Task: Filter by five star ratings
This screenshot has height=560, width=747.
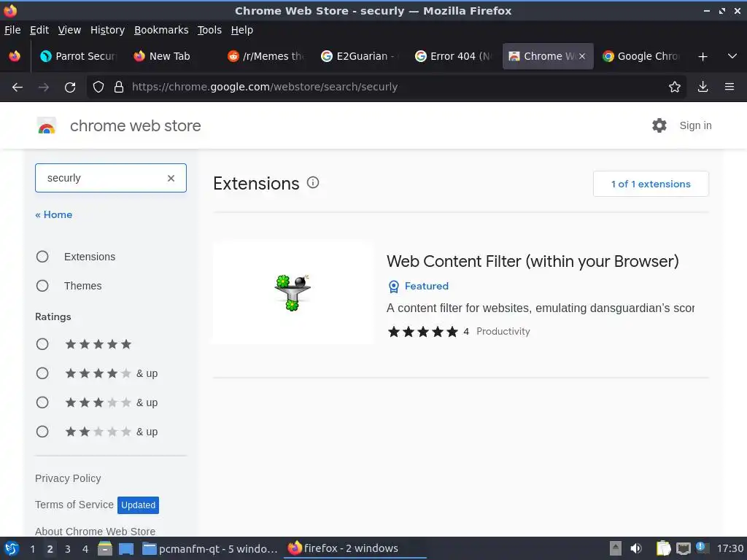Action: tap(42, 344)
